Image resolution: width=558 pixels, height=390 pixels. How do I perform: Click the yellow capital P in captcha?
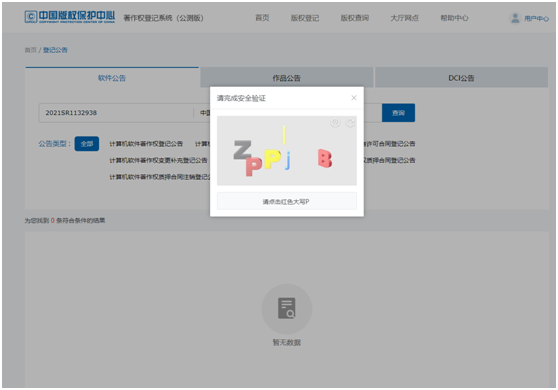[272, 158]
